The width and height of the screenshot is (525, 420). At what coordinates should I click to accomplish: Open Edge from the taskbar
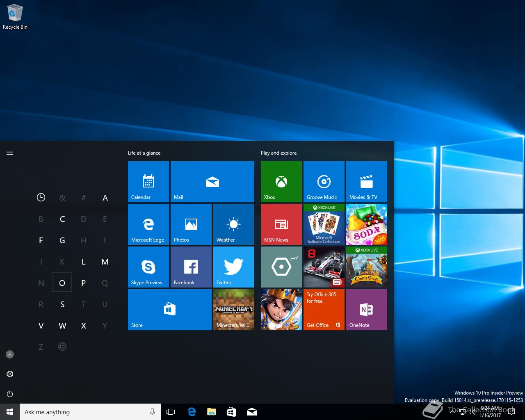(191, 412)
